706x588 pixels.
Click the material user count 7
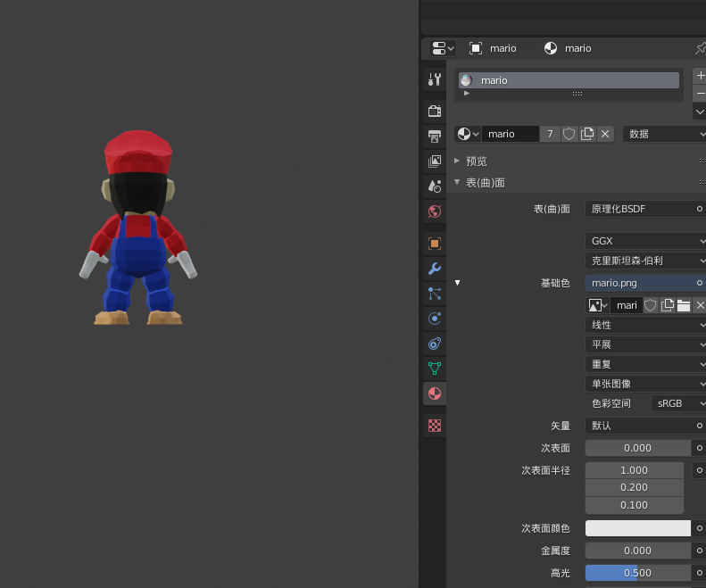(550, 134)
